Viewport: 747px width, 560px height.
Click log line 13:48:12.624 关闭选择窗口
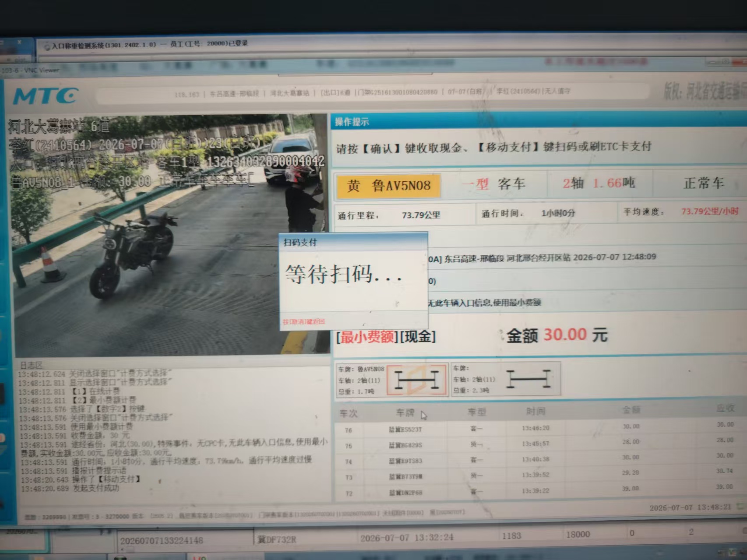pyautogui.click(x=95, y=373)
